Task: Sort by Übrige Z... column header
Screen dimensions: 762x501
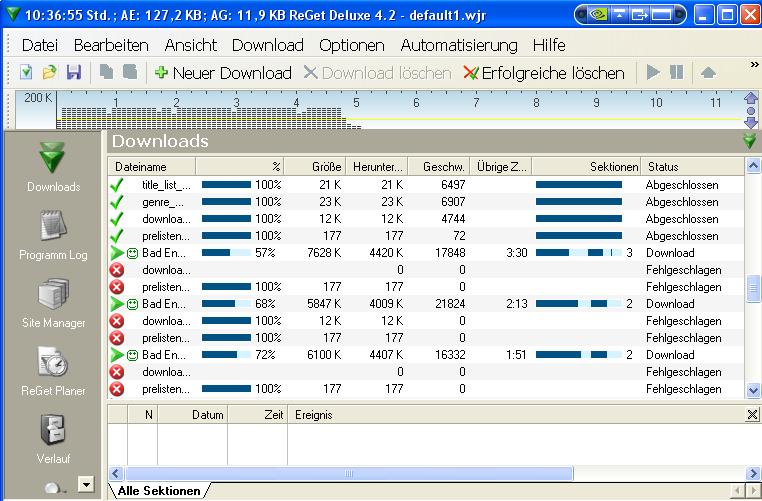Action: pyautogui.click(x=501, y=167)
